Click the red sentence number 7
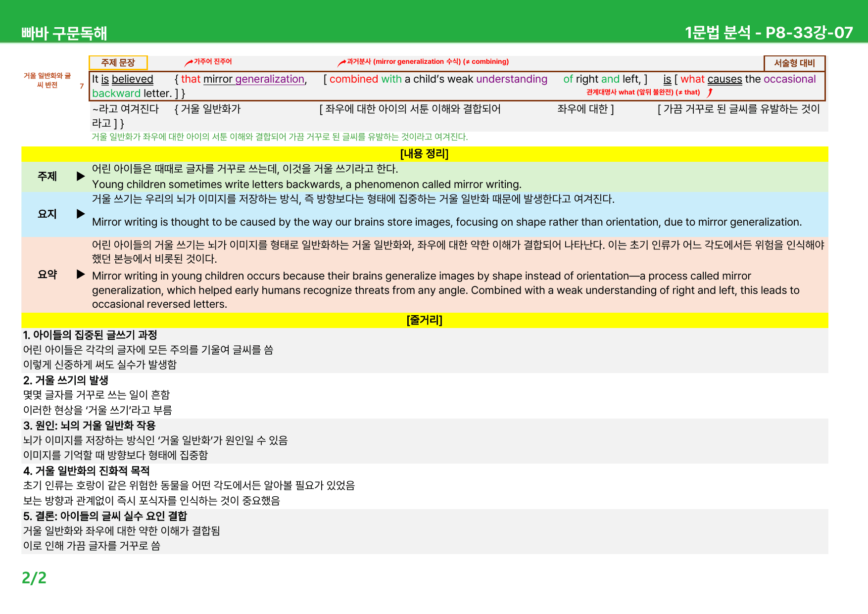 coord(82,86)
